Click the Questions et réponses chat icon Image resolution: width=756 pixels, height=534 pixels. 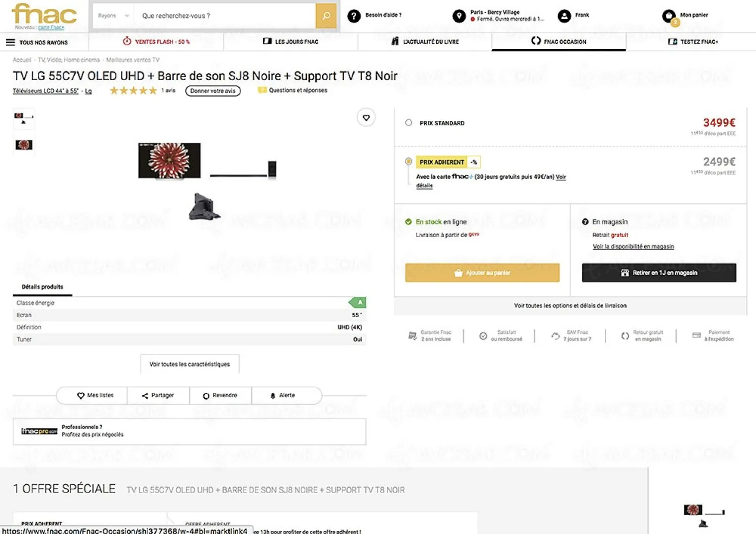[x=262, y=90]
